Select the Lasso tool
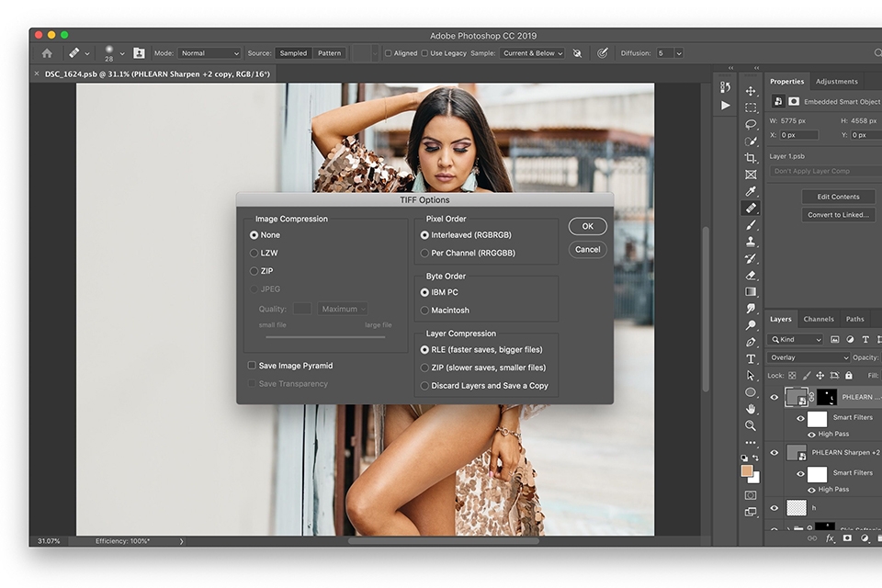The image size is (882, 588). [751, 124]
